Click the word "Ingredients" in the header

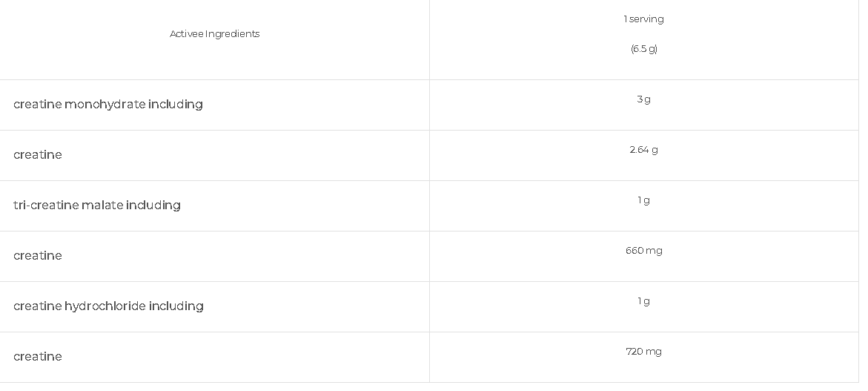[x=232, y=34]
